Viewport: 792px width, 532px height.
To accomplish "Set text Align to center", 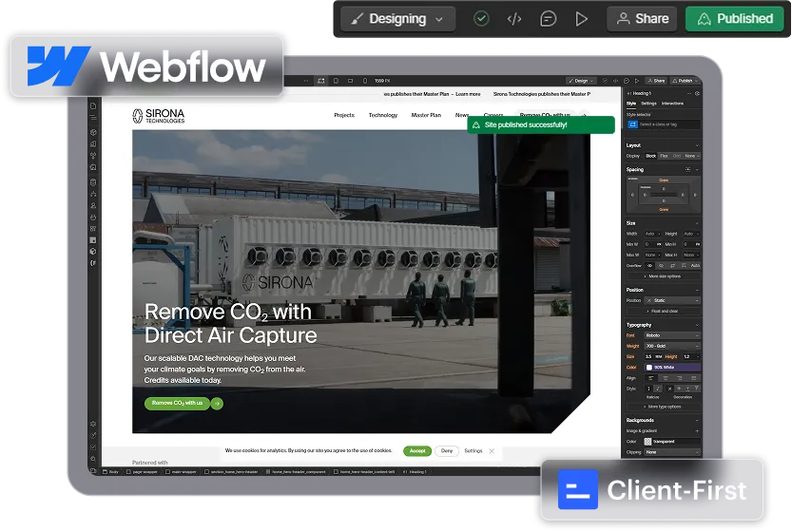I will (666, 378).
